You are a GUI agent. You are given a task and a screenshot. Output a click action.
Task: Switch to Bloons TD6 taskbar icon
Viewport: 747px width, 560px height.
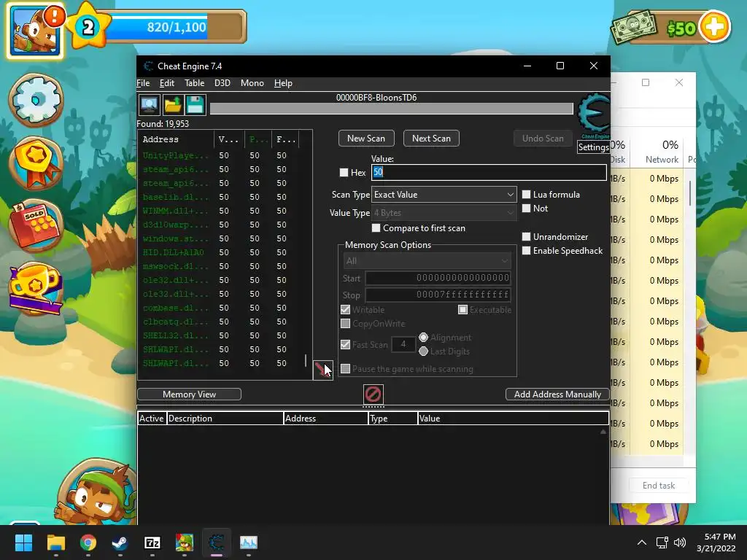pyautogui.click(x=185, y=542)
